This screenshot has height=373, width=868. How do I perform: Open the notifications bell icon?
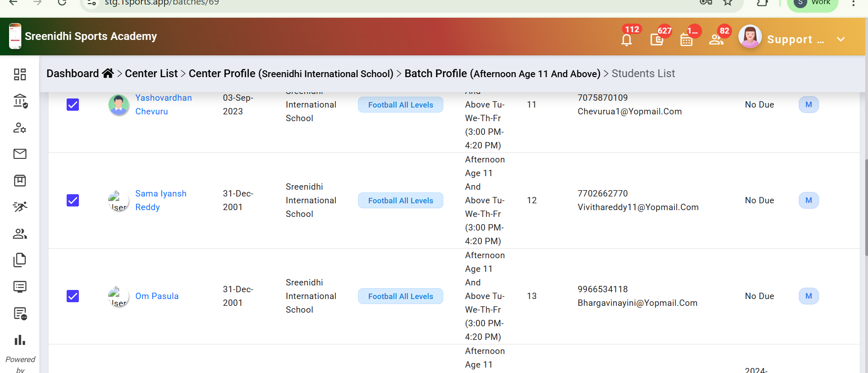pos(626,40)
